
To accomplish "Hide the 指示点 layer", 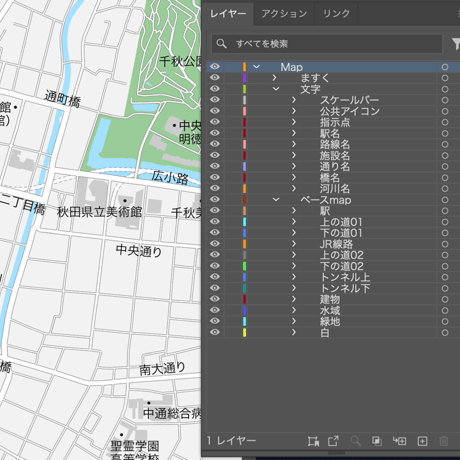I will click(215, 122).
